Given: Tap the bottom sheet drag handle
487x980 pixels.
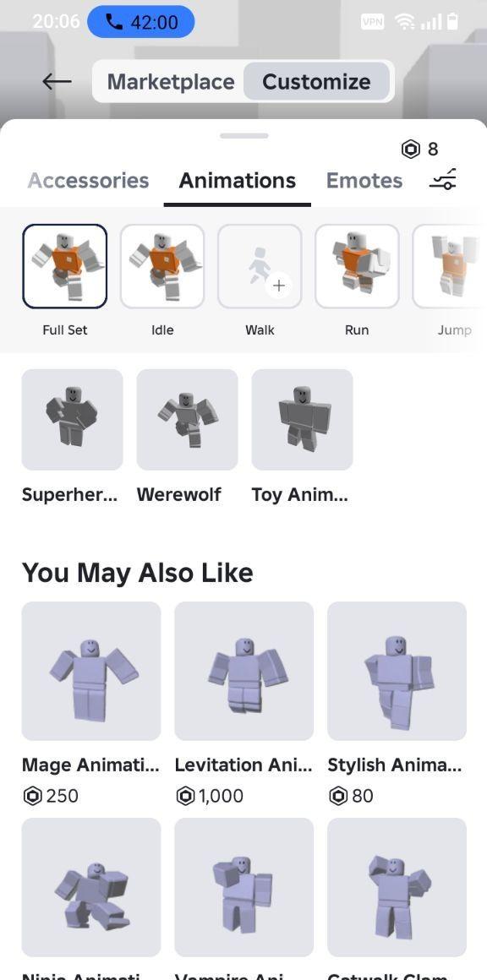Looking at the screenshot, I should point(243,135).
